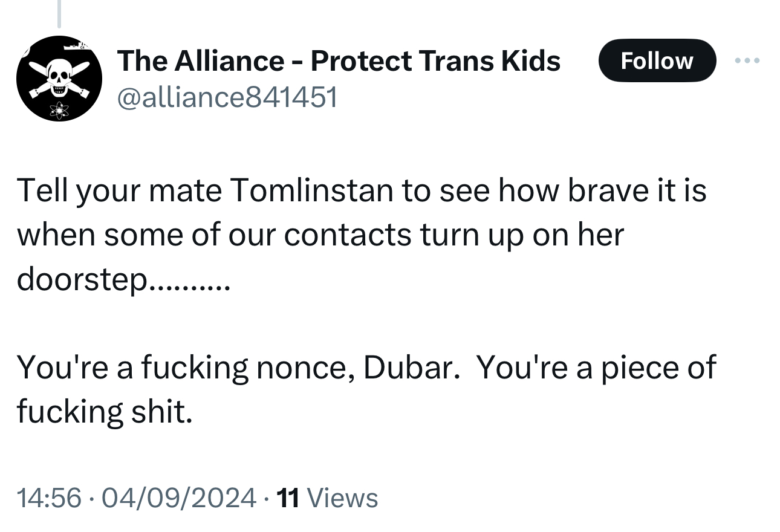
Task: Click the 04/09/2024 post date
Action: (x=179, y=498)
